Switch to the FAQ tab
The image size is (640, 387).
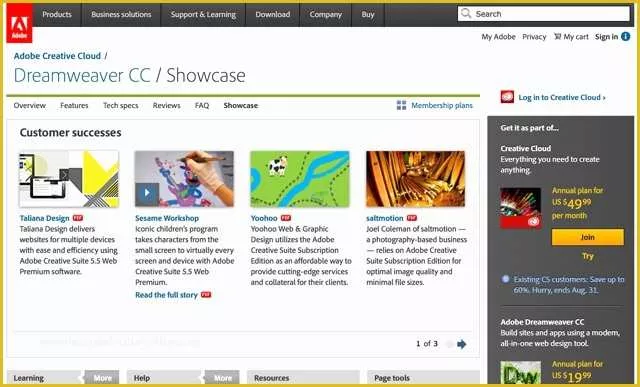pyautogui.click(x=202, y=105)
